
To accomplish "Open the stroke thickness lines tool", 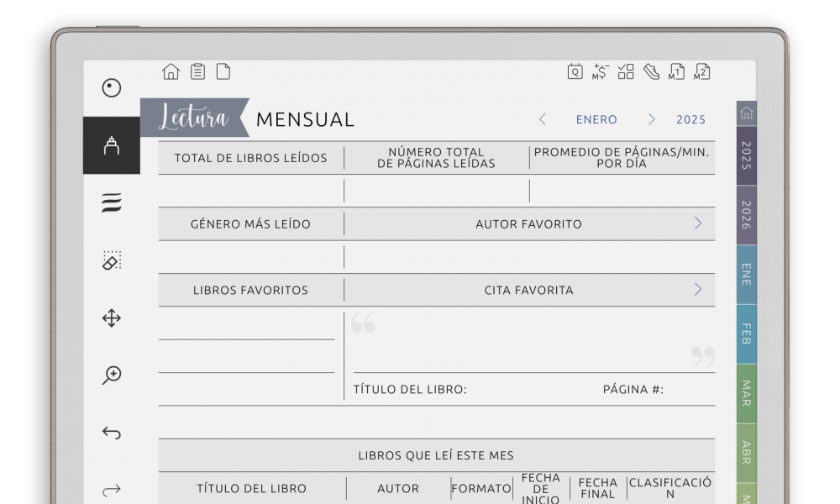I will point(112,202).
